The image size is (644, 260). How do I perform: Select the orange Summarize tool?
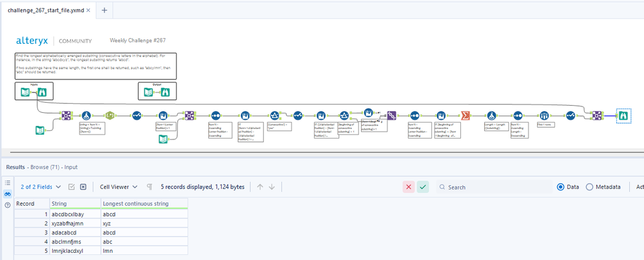[465, 116]
